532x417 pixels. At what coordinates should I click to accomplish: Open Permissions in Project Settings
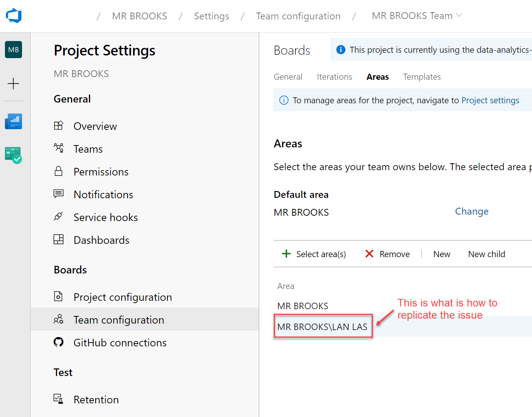tap(101, 171)
